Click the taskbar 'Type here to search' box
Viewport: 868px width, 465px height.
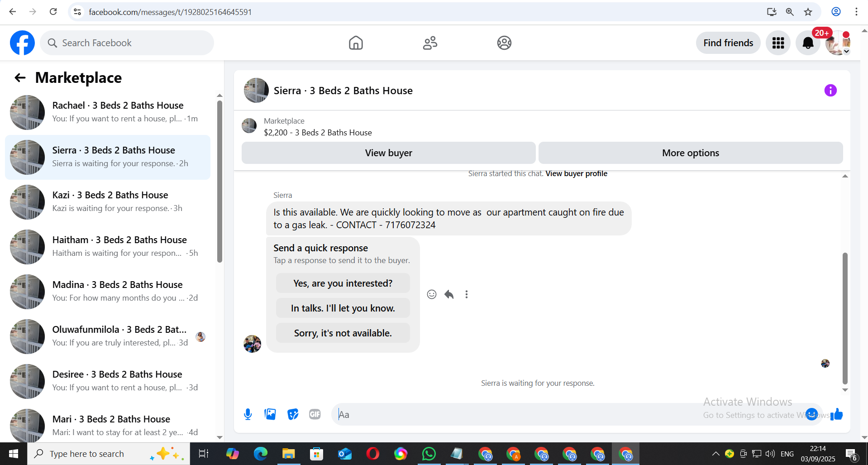109,454
